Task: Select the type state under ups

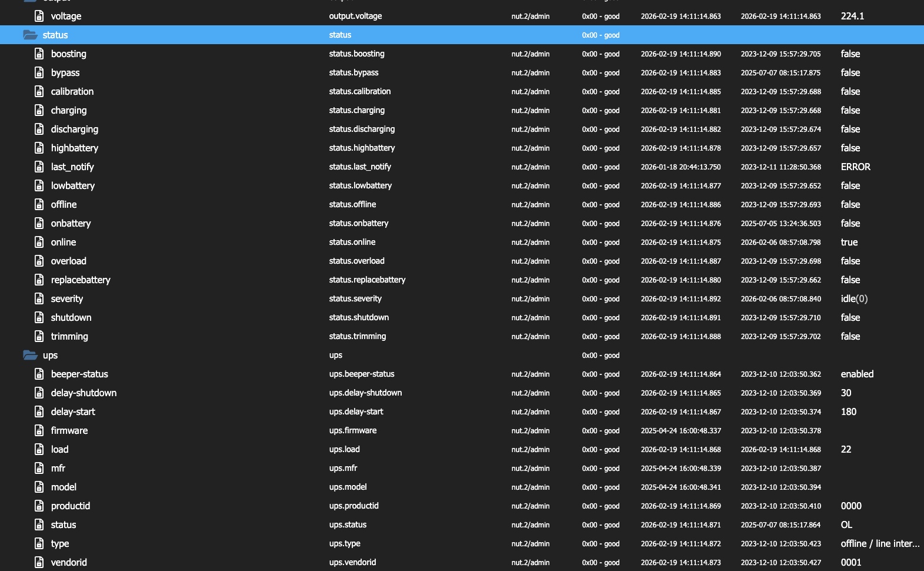Action: pyautogui.click(x=60, y=544)
